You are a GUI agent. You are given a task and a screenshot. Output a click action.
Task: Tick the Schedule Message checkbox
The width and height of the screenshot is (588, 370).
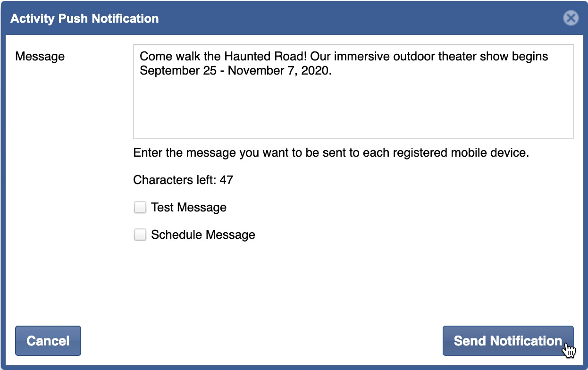pos(140,235)
